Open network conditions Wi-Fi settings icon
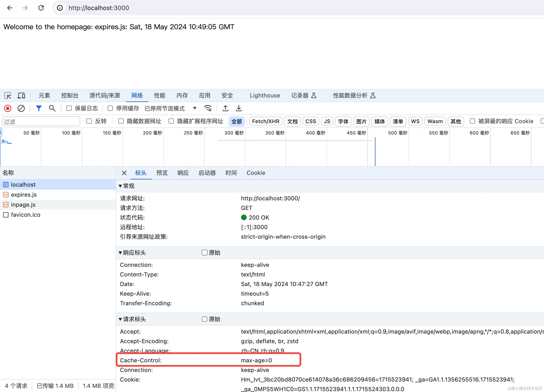 (208, 108)
